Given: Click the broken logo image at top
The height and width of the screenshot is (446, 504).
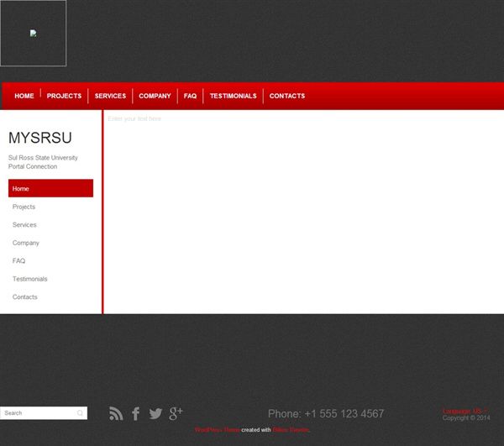Looking at the screenshot, I should click(34, 34).
